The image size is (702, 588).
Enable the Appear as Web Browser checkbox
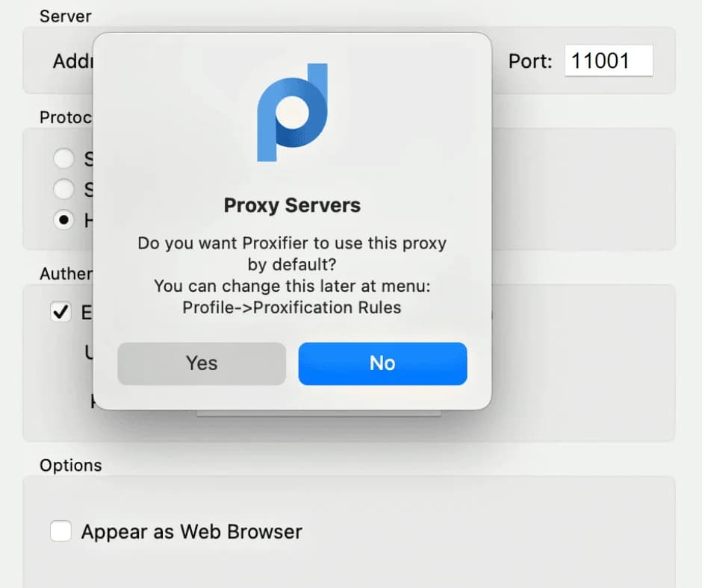pos(60,531)
